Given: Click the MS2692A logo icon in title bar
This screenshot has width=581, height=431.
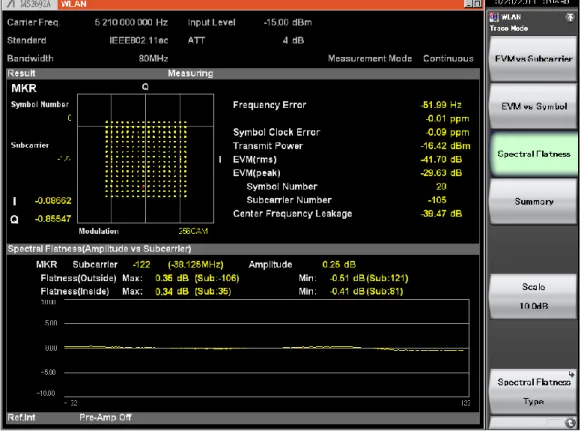Looking at the screenshot, I should (11, 4).
